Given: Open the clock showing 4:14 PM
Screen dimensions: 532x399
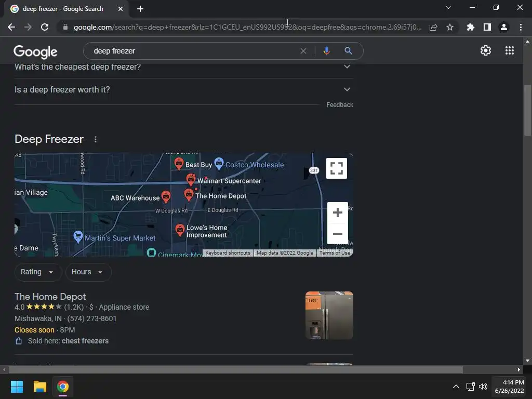Looking at the screenshot, I should click(x=509, y=387).
